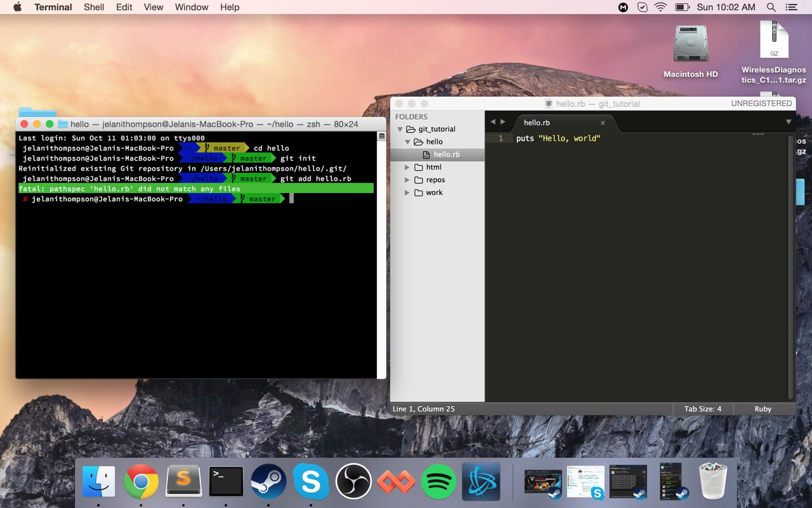
Task: Launch Spotify from the Dock
Action: [438, 481]
